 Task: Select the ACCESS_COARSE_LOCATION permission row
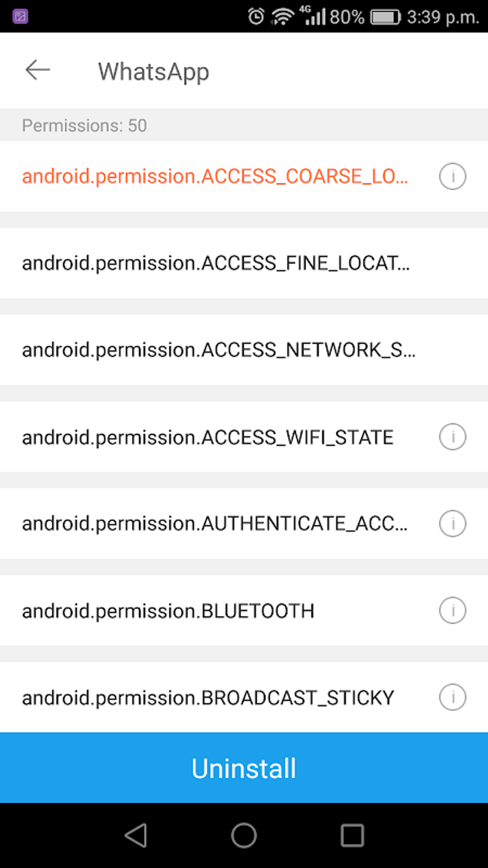[x=215, y=176]
